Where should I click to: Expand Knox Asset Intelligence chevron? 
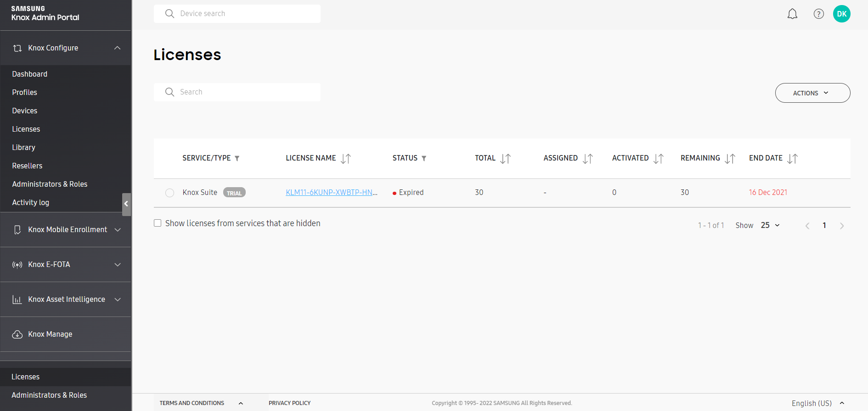pyautogui.click(x=118, y=300)
